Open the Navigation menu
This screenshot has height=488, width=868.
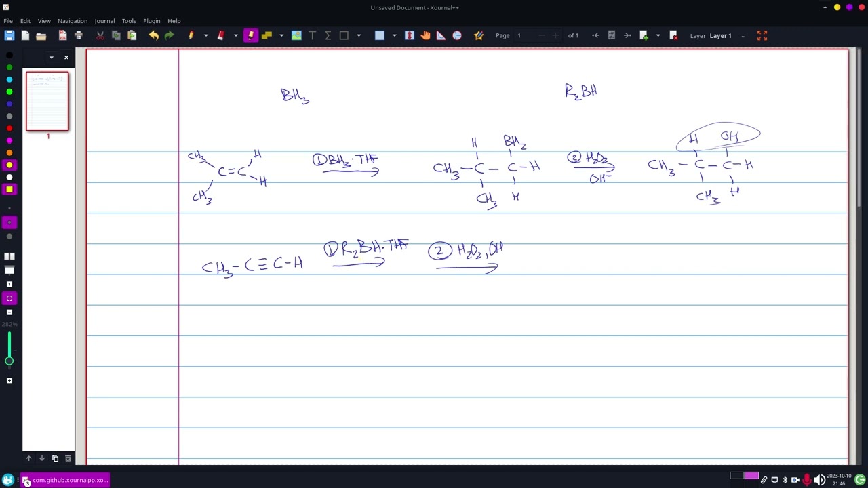tap(73, 21)
